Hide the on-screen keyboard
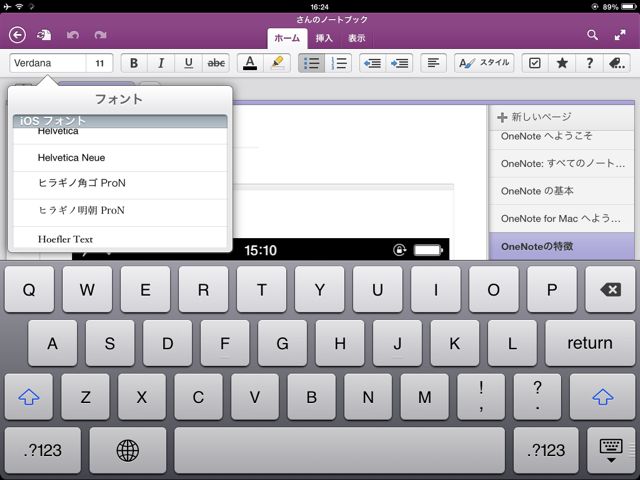Image resolution: width=640 pixels, height=480 pixels. pyautogui.click(x=611, y=450)
